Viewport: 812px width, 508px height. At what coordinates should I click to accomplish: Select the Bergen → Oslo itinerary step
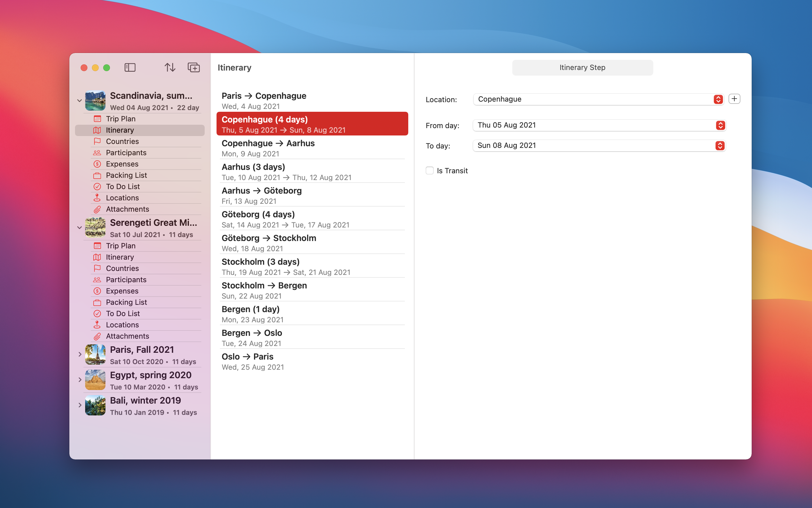click(312, 337)
